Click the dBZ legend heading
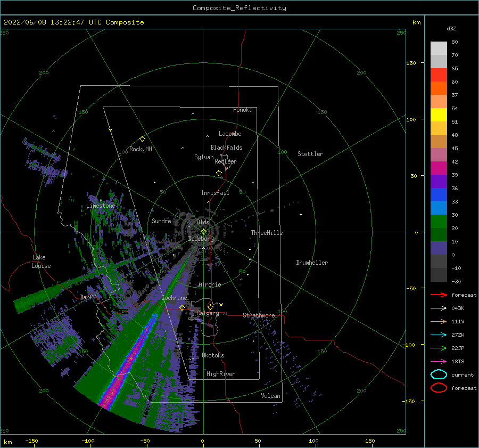This screenshot has width=479, height=448. 451,28
